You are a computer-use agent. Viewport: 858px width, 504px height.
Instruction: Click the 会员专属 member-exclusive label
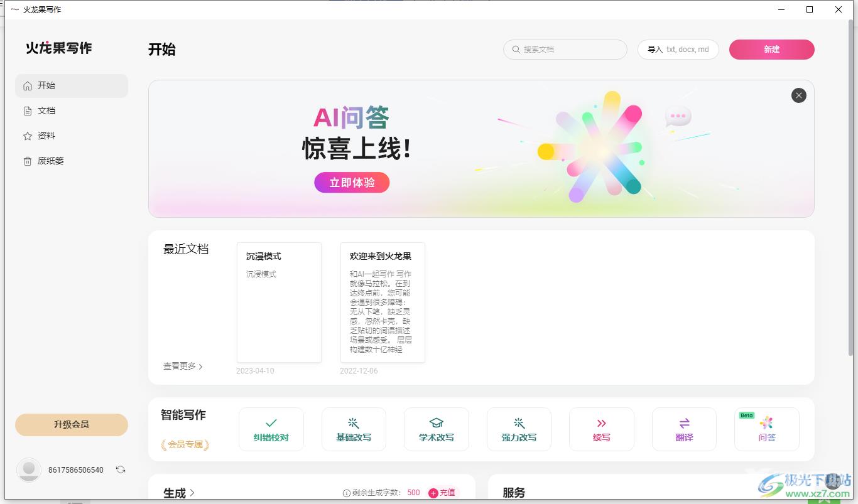tap(185, 444)
